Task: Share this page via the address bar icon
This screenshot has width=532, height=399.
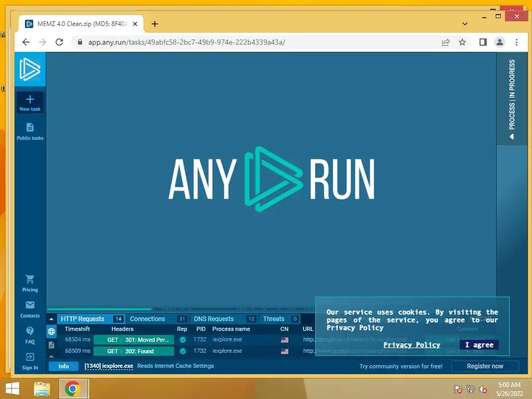Action: tap(445, 42)
